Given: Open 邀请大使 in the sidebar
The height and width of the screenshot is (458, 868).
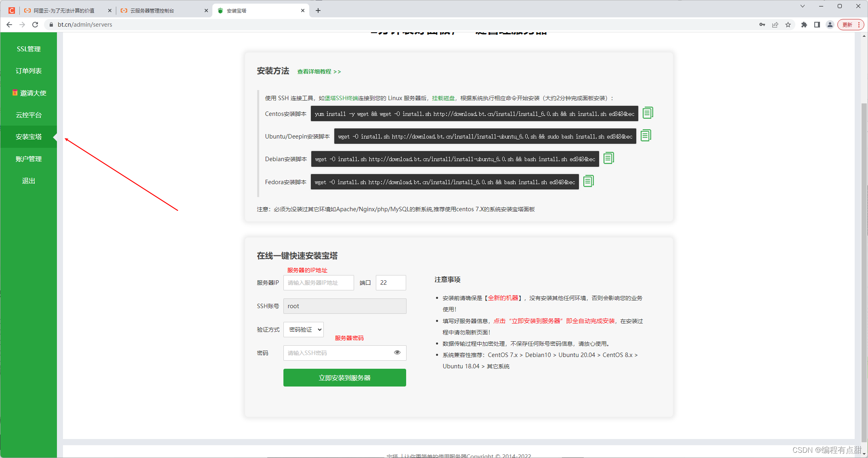Looking at the screenshot, I should 29,93.
